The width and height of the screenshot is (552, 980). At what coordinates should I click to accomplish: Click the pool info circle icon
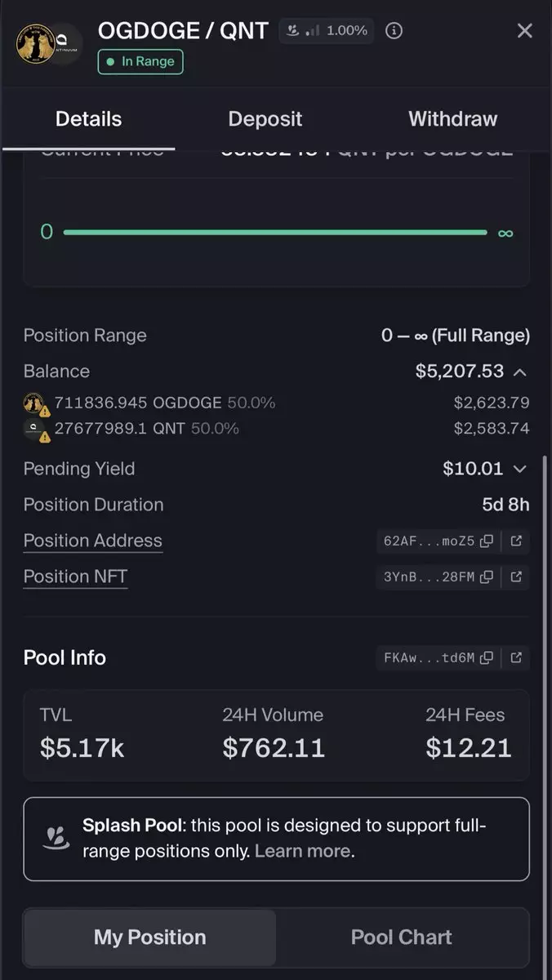(x=394, y=31)
